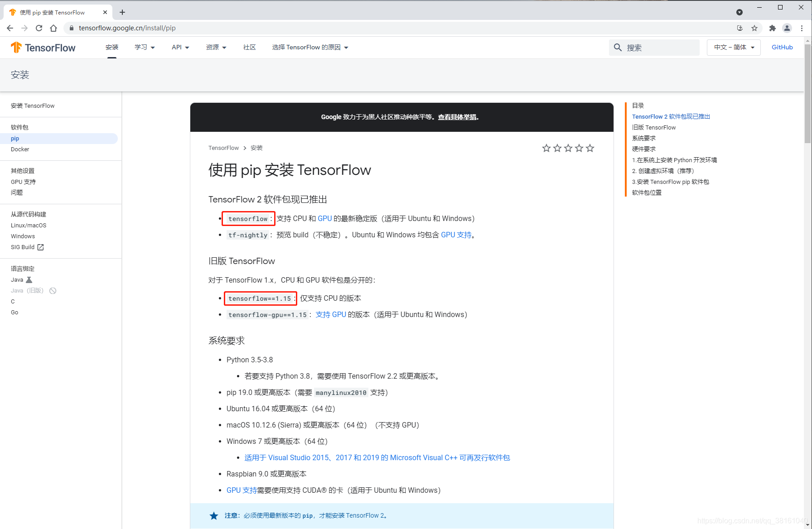This screenshot has height=529, width=812.
Task: Open the 中文 – 简体 language selector
Action: 734,47
